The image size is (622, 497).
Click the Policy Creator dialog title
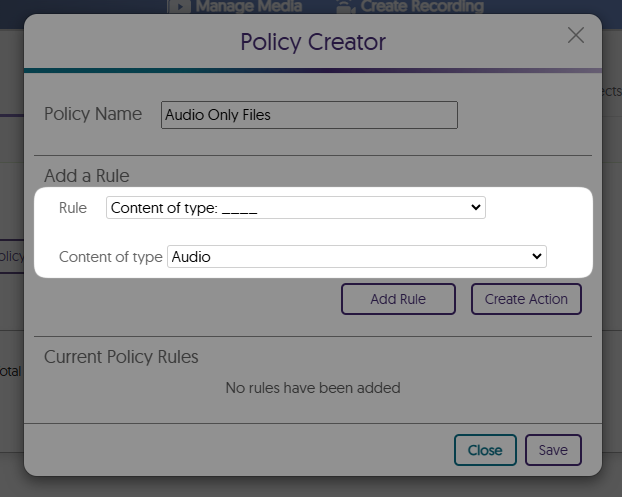point(312,42)
